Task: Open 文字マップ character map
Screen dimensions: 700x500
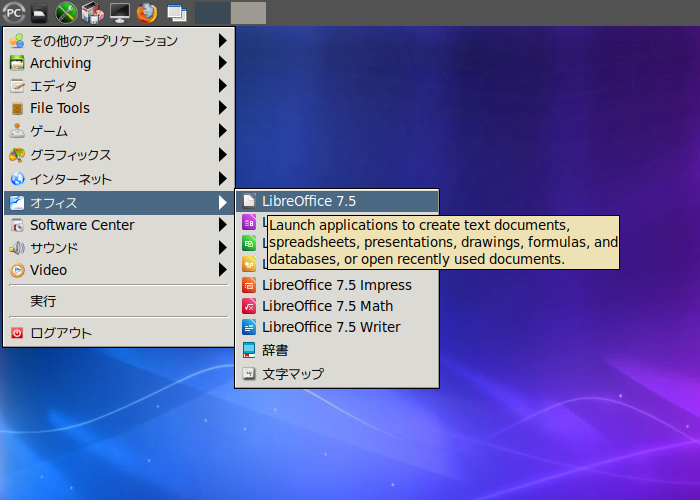Action: (337, 374)
